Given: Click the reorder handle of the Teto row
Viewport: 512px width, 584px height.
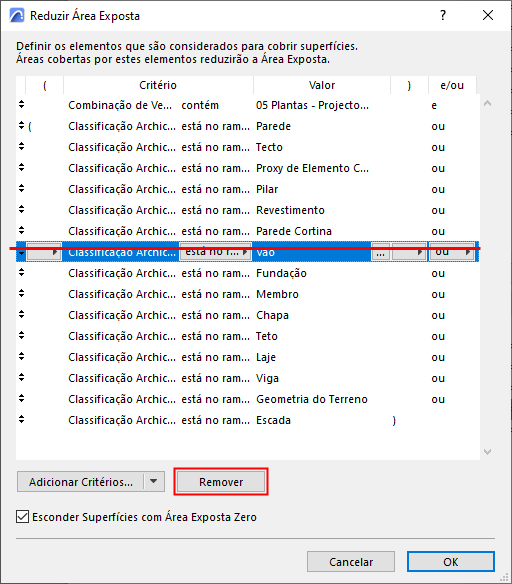Looking at the screenshot, I should coord(21,336).
